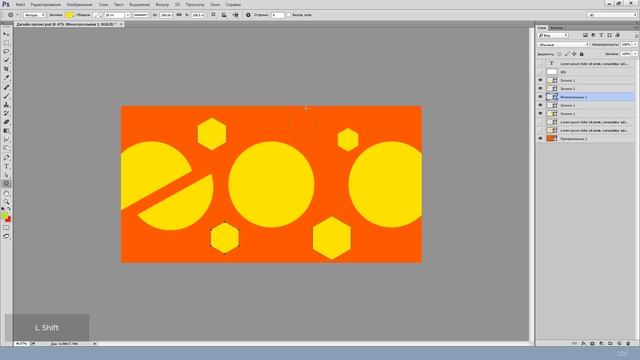The image size is (640, 360).
Task: Select the History Brush tool
Action: point(6,113)
